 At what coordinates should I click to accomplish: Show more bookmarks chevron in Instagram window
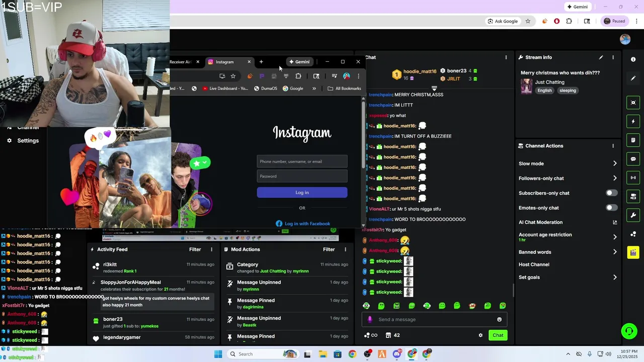pyautogui.click(x=314, y=88)
